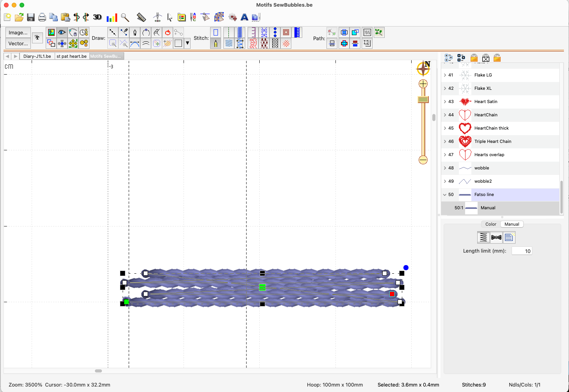Viewport: 569px width, 392px height.
Task: Select the magnifying glass zoom tool
Action: point(125,17)
